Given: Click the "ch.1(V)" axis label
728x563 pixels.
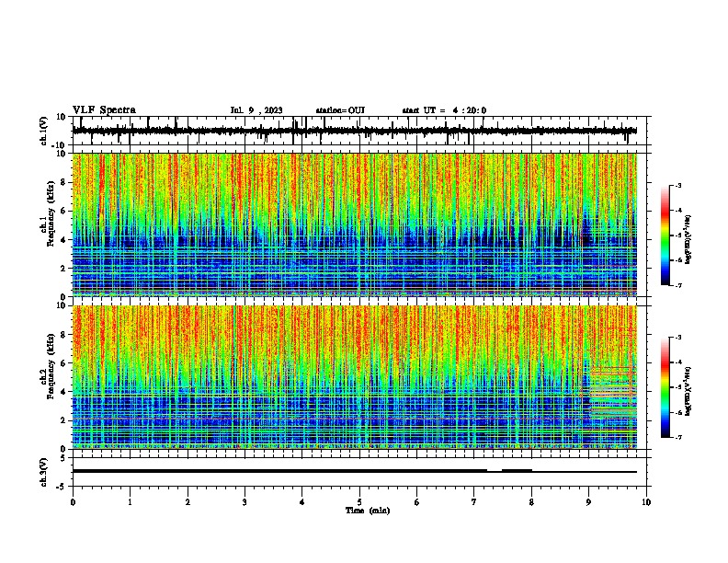Looking at the screenshot, I should (44, 131).
